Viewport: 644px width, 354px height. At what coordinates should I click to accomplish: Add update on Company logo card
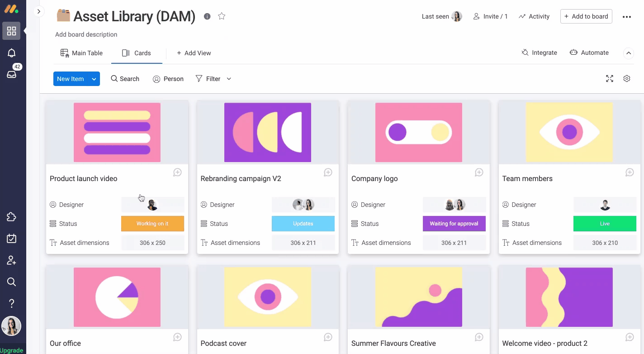(479, 172)
